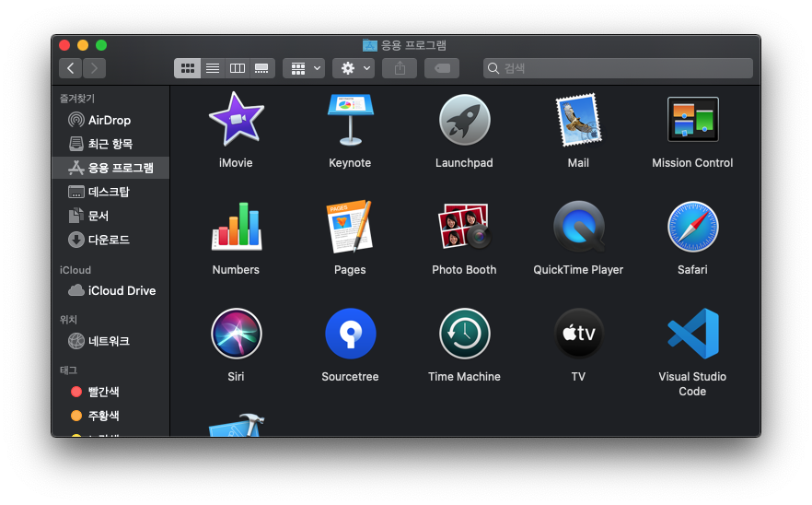
Task: Select the 빨간색 red tag
Action: point(110,392)
